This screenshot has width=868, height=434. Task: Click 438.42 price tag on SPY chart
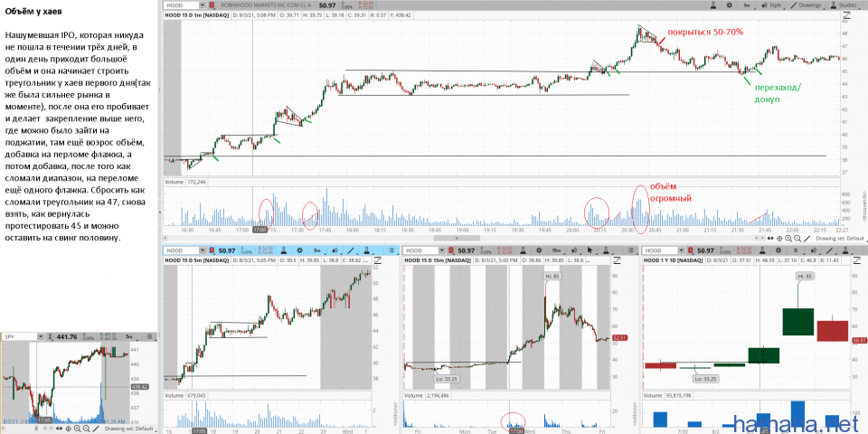coord(139,387)
